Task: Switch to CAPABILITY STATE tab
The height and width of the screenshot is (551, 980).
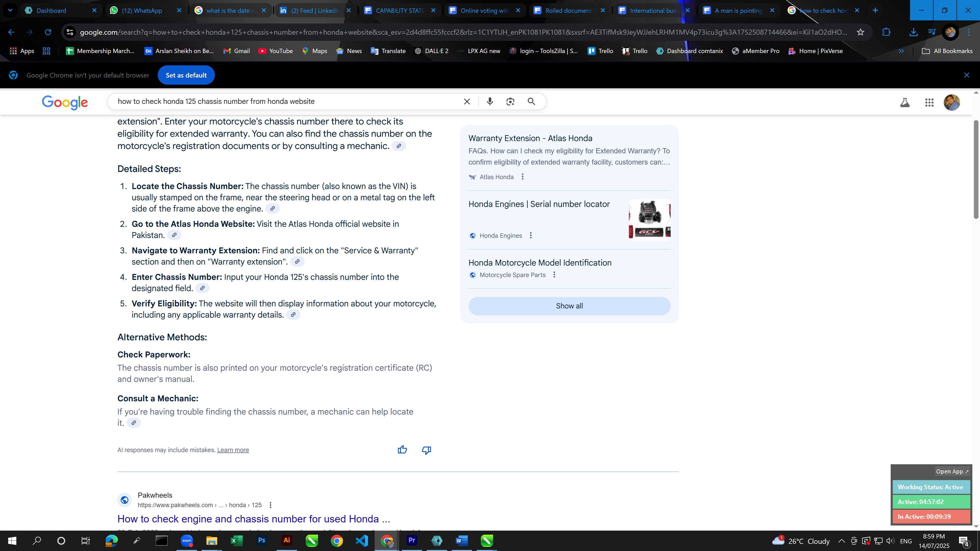Action: (x=399, y=10)
